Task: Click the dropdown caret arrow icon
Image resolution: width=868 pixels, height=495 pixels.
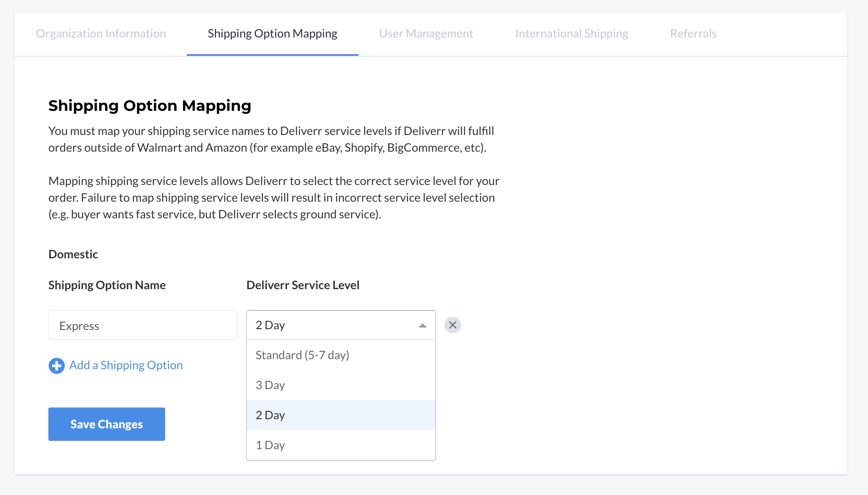Action: pyautogui.click(x=423, y=325)
